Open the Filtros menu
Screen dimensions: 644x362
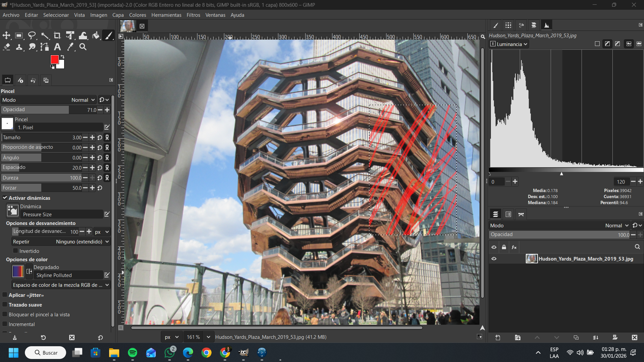coord(193,15)
